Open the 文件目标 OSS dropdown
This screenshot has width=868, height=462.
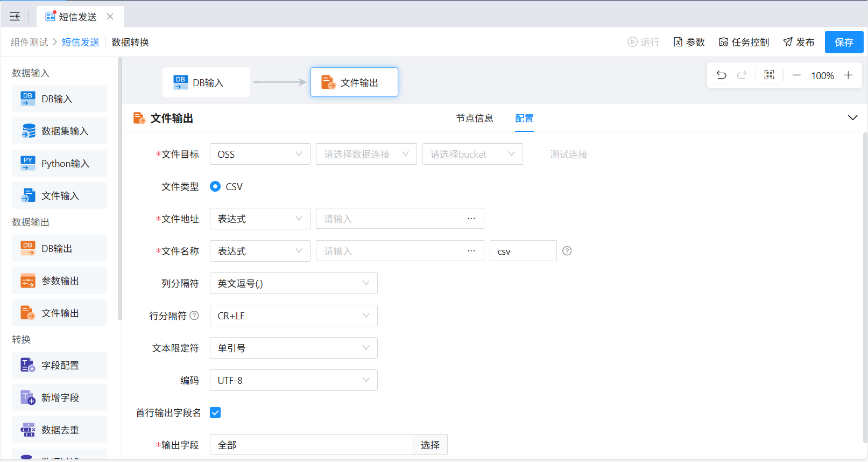tap(259, 154)
